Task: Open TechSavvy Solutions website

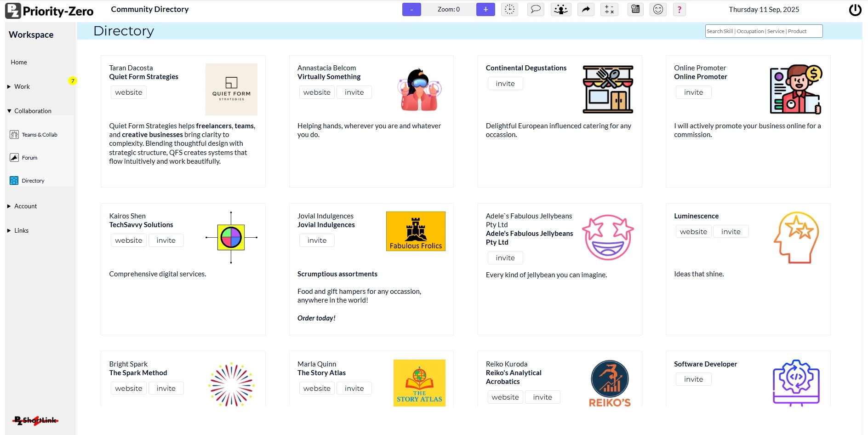Action: [x=129, y=240]
